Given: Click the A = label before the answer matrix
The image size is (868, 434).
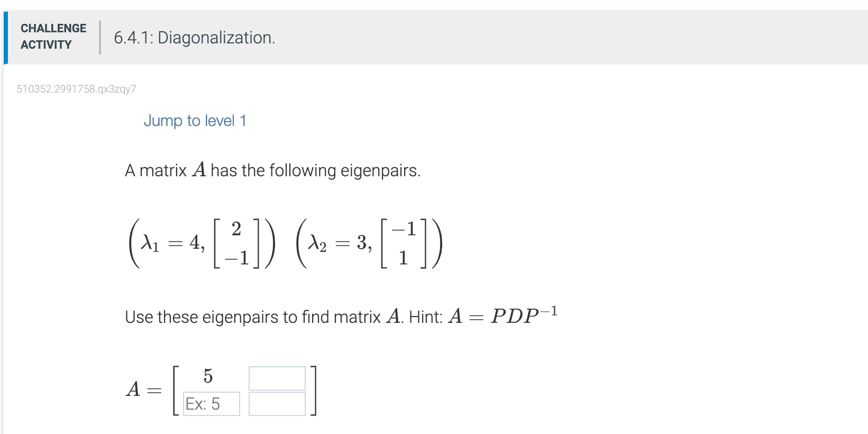Looking at the screenshot, I should click(x=143, y=390).
